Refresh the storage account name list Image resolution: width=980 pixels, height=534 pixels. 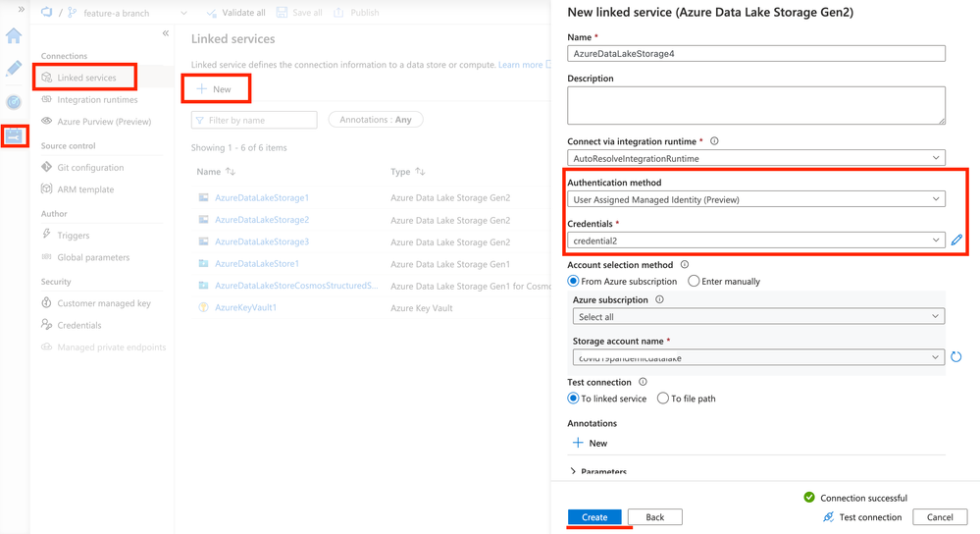pyautogui.click(x=955, y=357)
